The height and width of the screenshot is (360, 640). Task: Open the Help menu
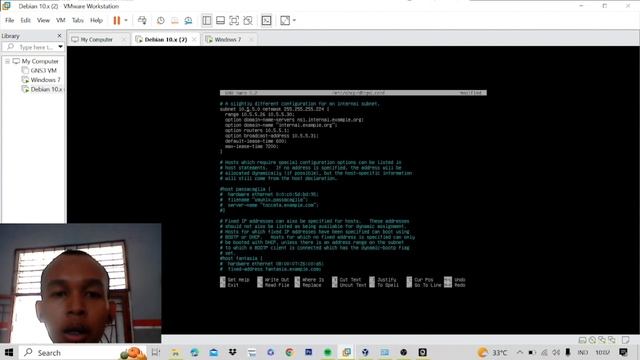[x=96, y=20]
